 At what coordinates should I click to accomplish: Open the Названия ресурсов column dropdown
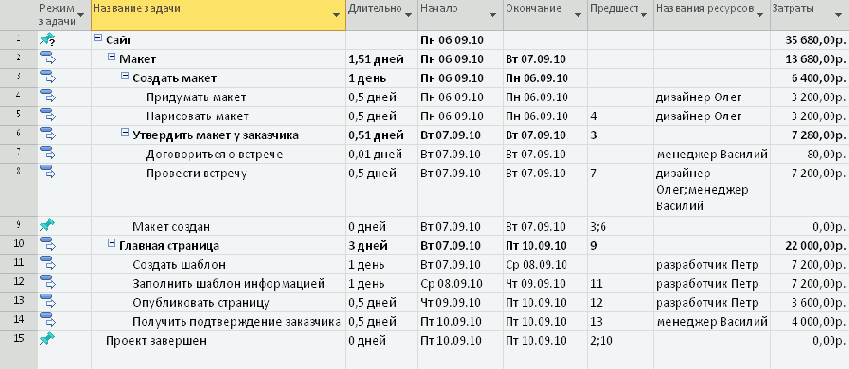point(762,15)
